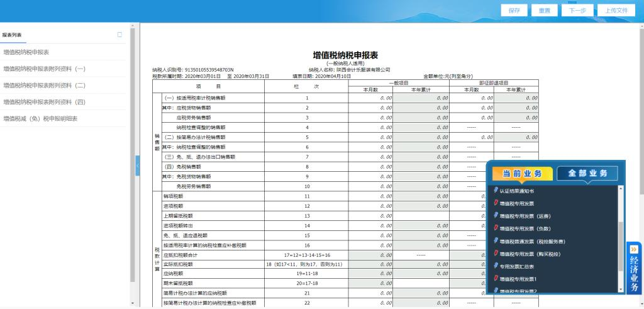The height and width of the screenshot is (309, 644).
Task: Open 专用发票汇总表 document
Action: point(517,267)
